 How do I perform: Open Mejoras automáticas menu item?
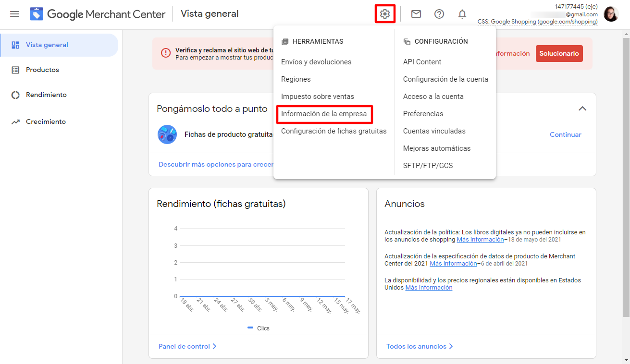click(x=437, y=148)
